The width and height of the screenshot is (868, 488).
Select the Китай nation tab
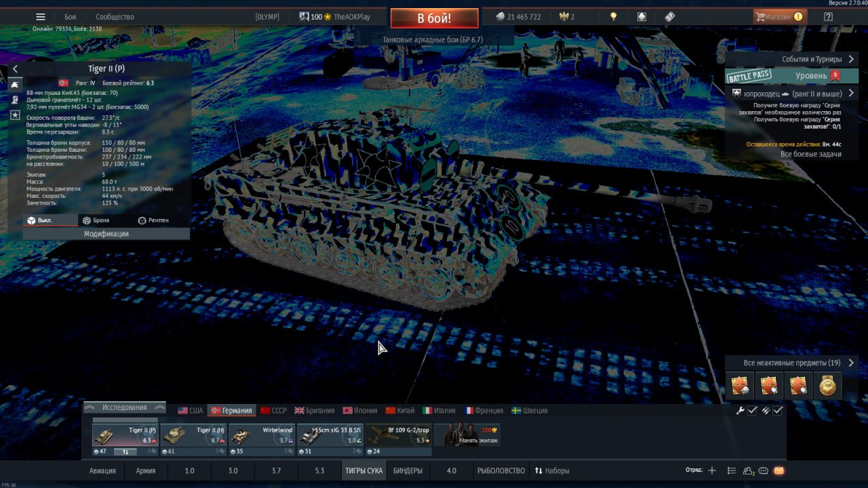pyautogui.click(x=401, y=411)
